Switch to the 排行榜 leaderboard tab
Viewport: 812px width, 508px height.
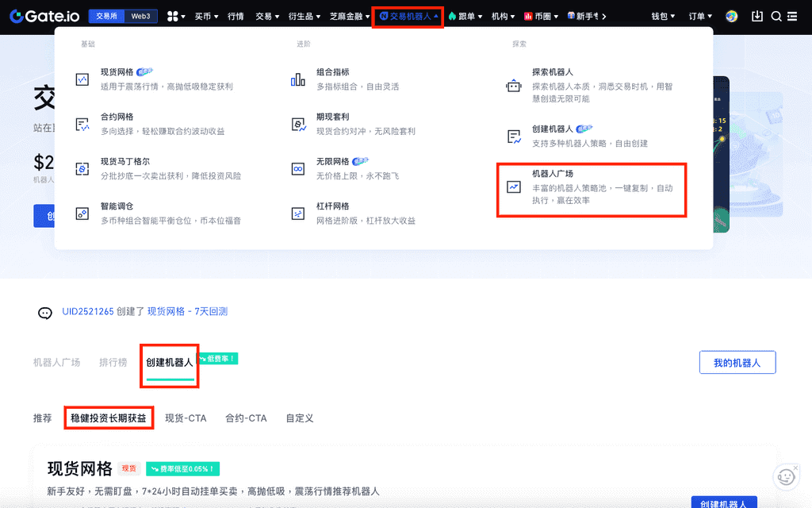coord(113,362)
